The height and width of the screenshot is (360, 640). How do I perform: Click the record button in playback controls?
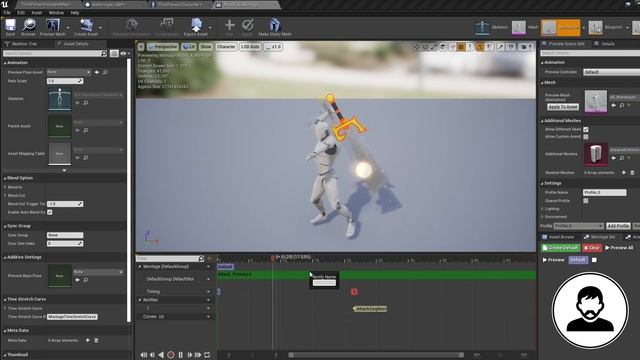[x=171, y=355]
